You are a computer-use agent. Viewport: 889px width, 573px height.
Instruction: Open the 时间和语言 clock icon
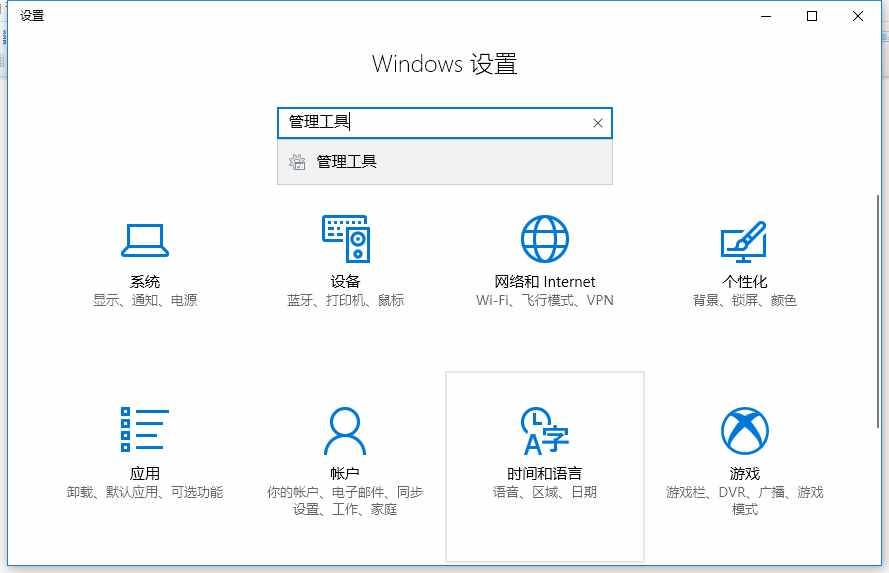545,431
